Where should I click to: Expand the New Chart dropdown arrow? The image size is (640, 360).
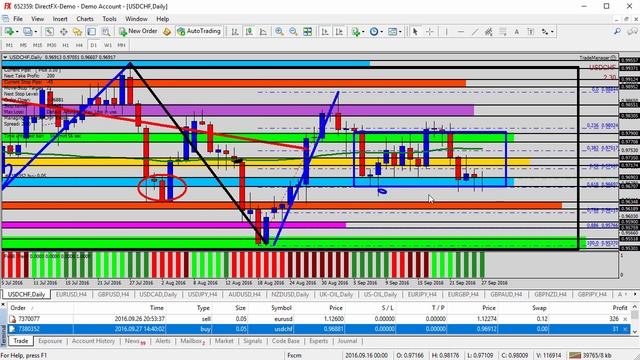click(x=17, y=31)
